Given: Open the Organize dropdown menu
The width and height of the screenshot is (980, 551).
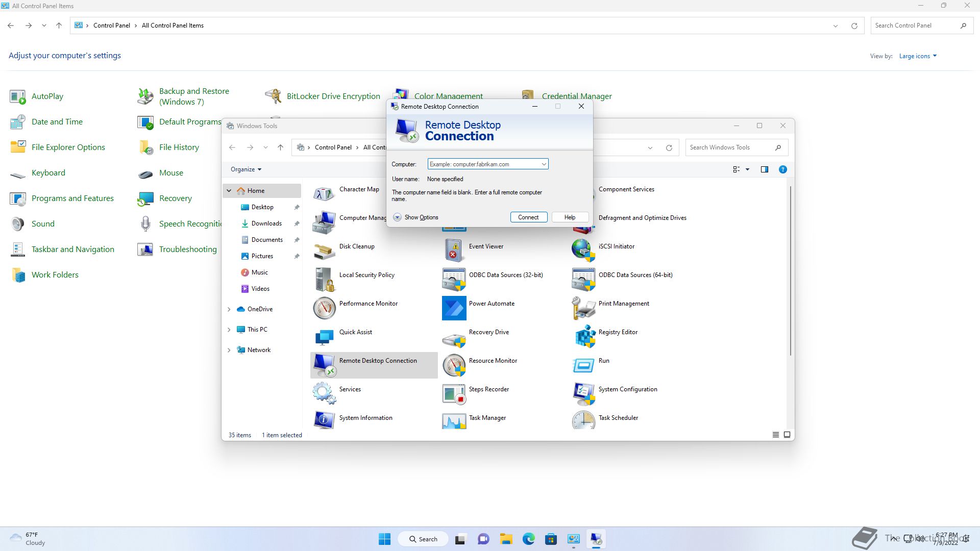Looking at the screenshot, I should [x=246, y=169].
